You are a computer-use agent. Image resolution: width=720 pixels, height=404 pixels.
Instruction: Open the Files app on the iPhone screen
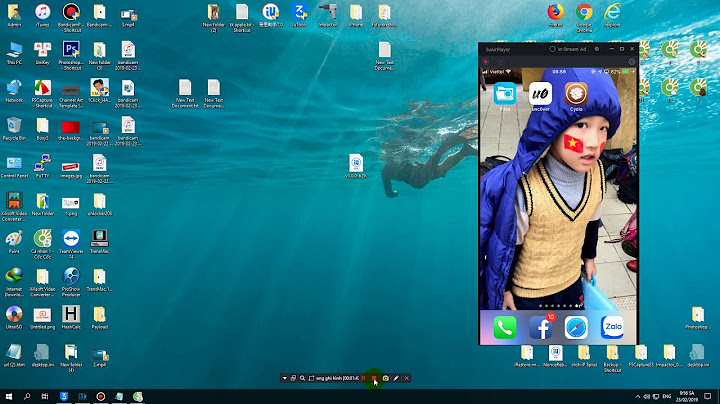505,97
